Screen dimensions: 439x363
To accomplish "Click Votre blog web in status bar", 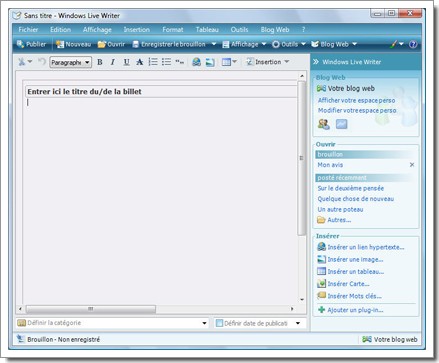I will coord(390,340).
